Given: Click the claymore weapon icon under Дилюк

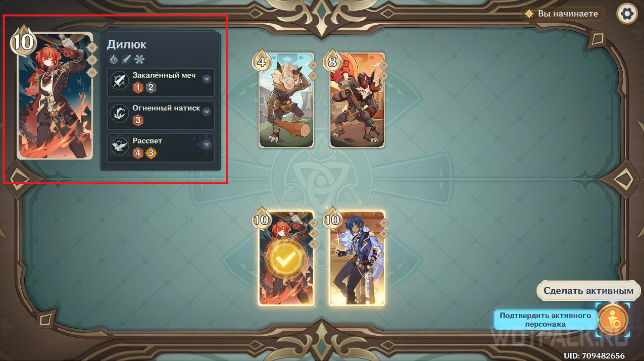Looking at the screenshot, I should [127, 59].
